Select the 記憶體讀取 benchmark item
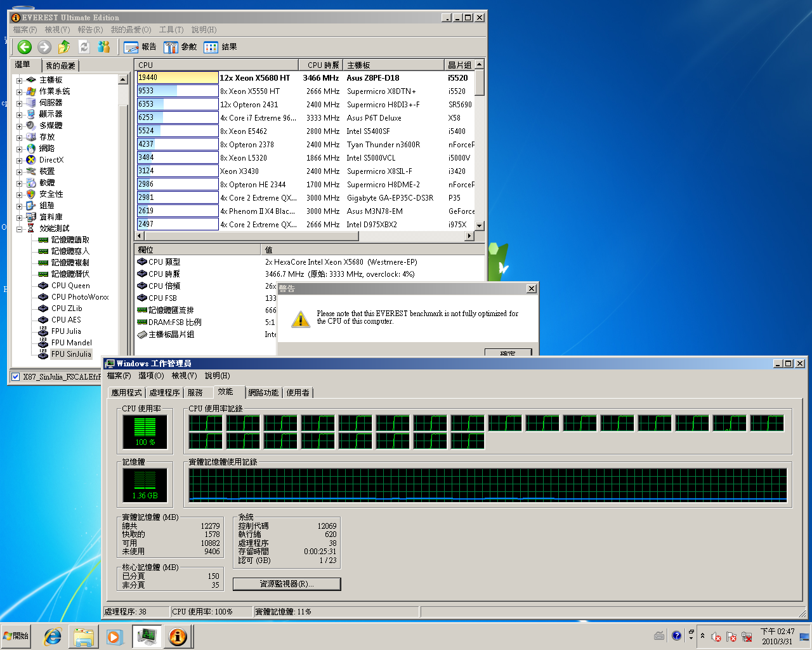This screenshot has width=812, height=650. 70,240
